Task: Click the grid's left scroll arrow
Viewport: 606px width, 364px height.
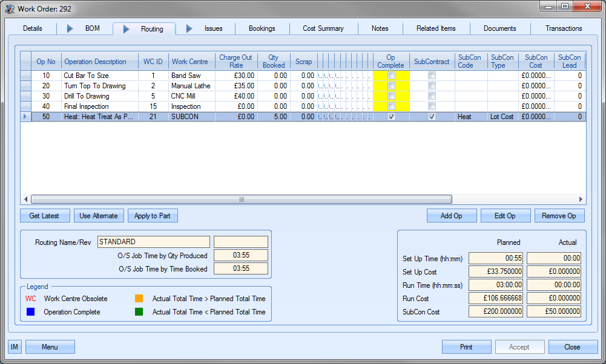Action: pyautogui.click(x=25, y=200)
